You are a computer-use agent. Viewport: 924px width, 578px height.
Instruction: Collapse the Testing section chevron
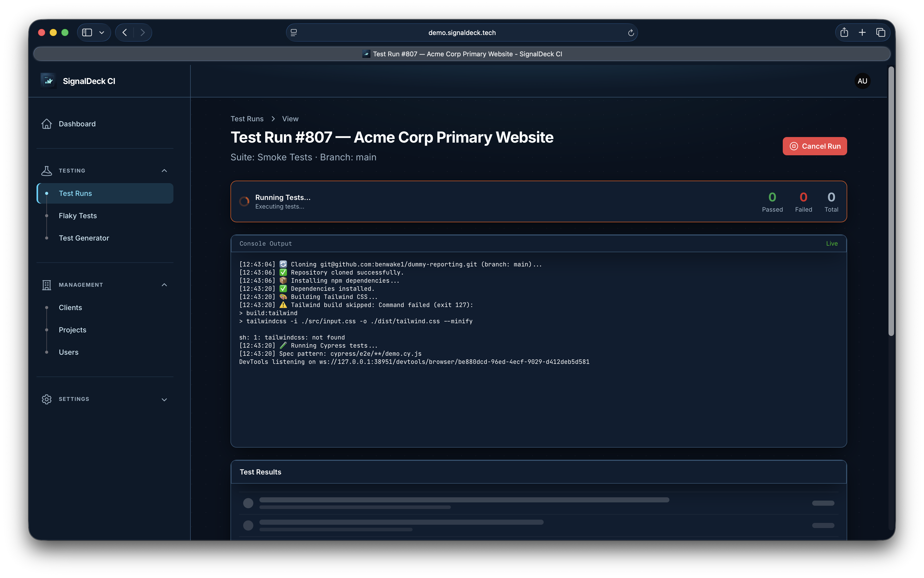point(164,171)
